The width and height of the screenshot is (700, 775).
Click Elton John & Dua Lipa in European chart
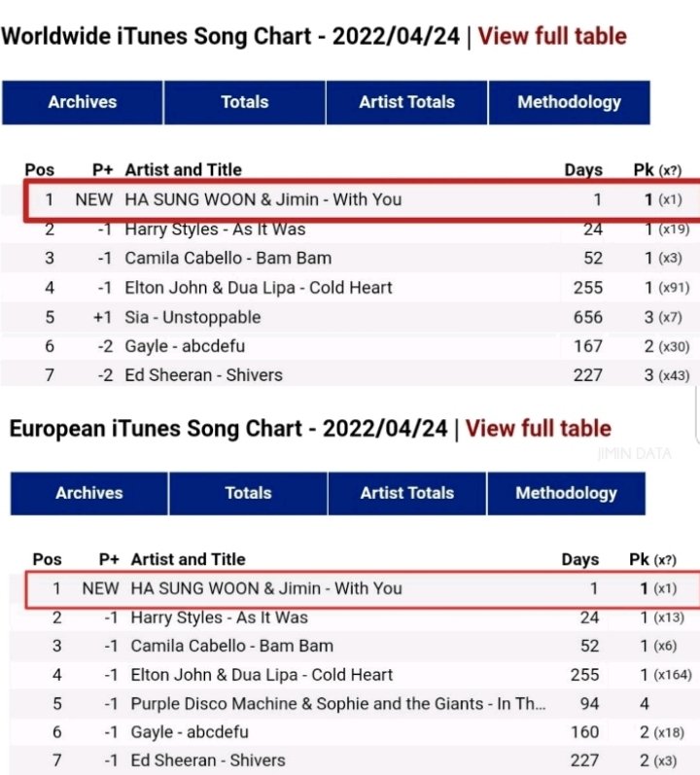click(x=262, y=675)
